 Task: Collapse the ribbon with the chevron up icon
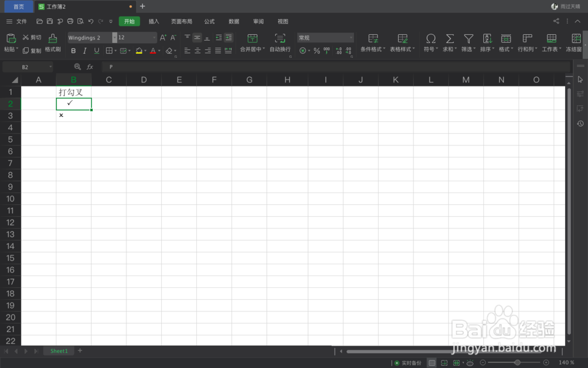[x=577, y=21]
